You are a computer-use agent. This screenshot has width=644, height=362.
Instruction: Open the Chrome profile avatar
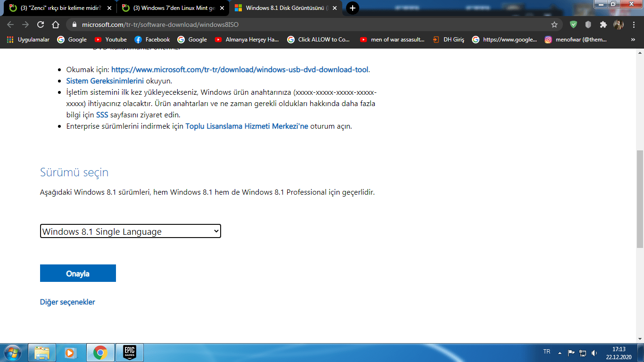coord(618,25)
